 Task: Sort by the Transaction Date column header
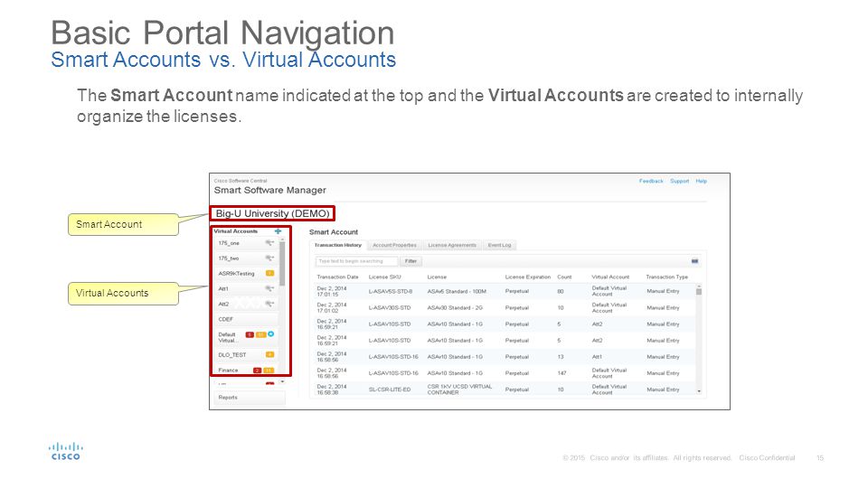(337, 277)
